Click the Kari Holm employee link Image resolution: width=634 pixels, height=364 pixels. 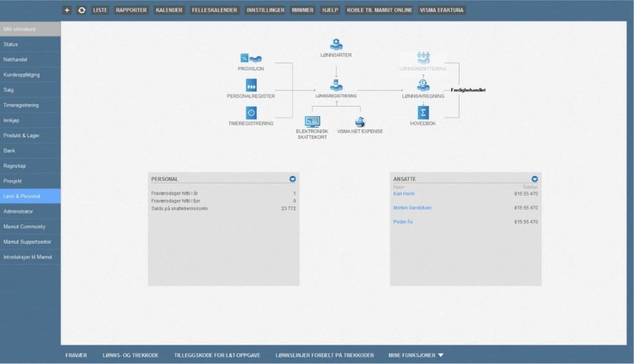coord(404,194)
